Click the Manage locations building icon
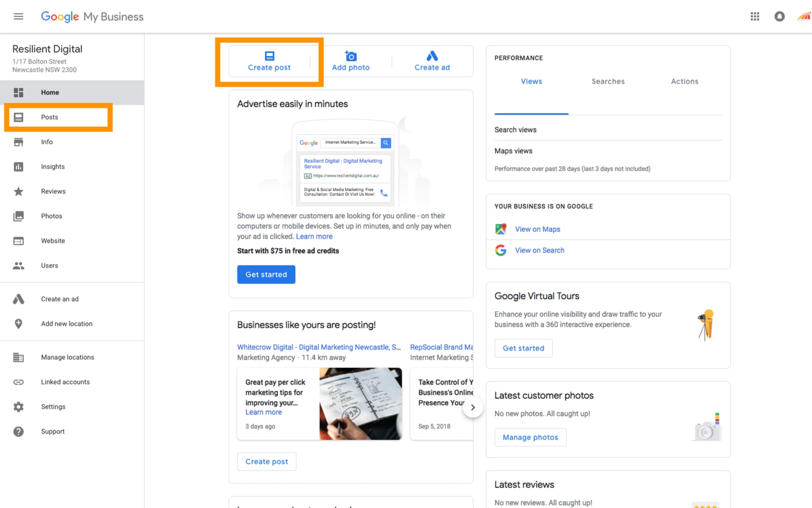This screenshot has width=812, height=508. tap(18, 357)
